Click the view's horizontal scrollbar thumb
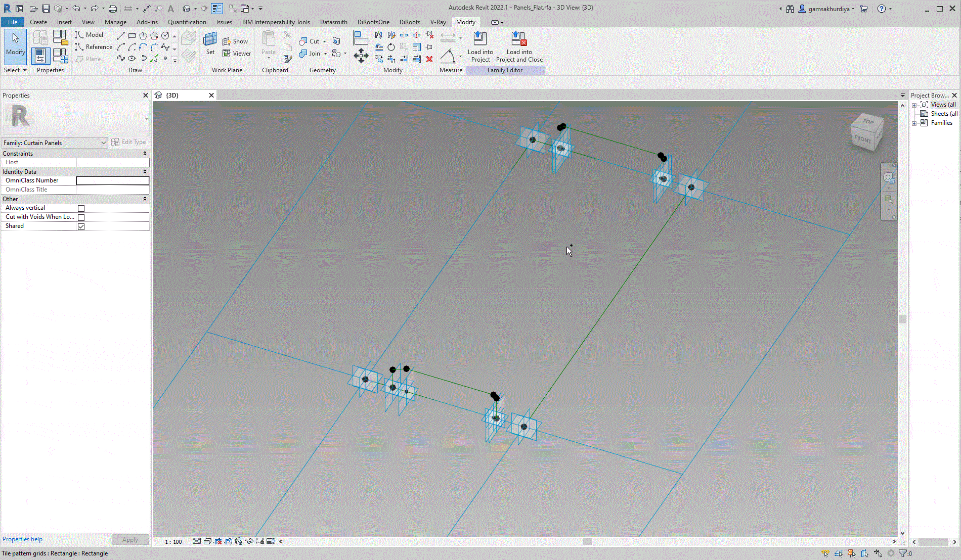The height and width of the screenshot is (560, 961). (x=587, y=541)
